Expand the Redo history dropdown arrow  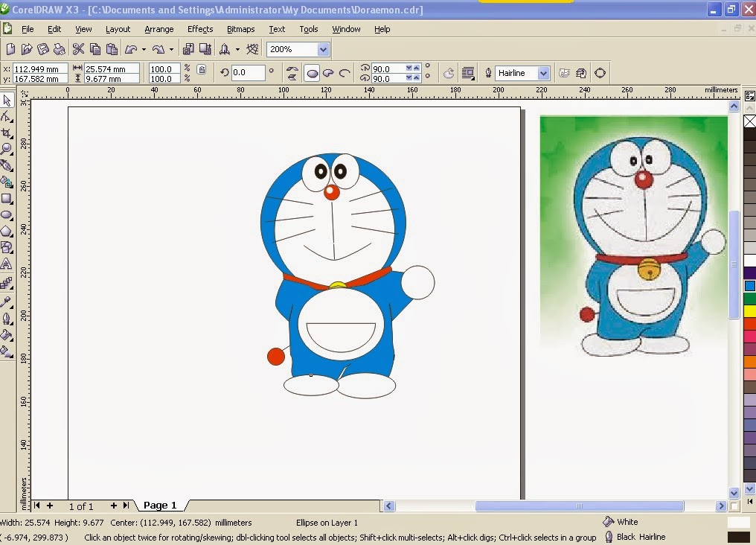coord(171,49)
